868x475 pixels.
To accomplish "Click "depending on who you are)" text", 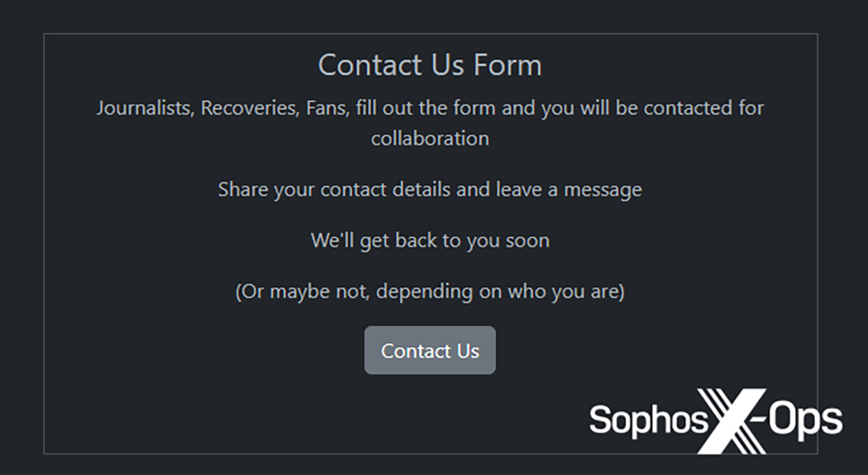I will pos(501,292).
